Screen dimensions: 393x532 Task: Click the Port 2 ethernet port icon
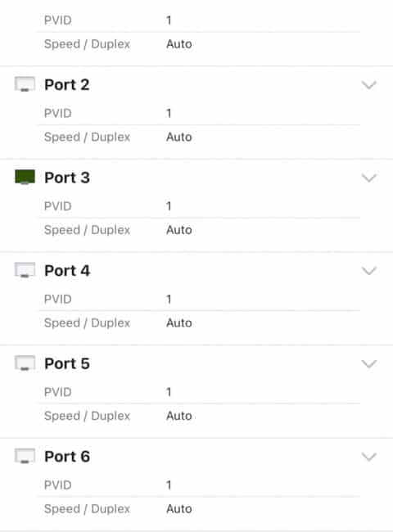coord(25,84)
